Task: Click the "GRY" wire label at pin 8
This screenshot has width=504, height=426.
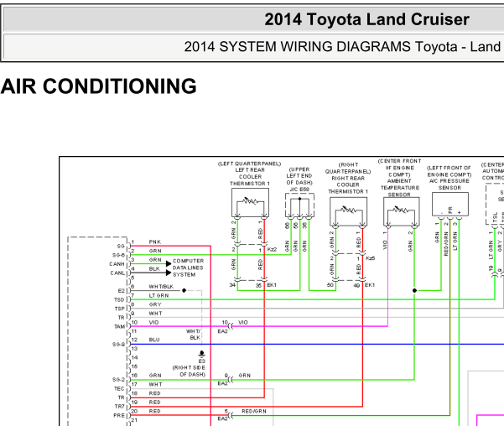Action: [x=155, y=304]
